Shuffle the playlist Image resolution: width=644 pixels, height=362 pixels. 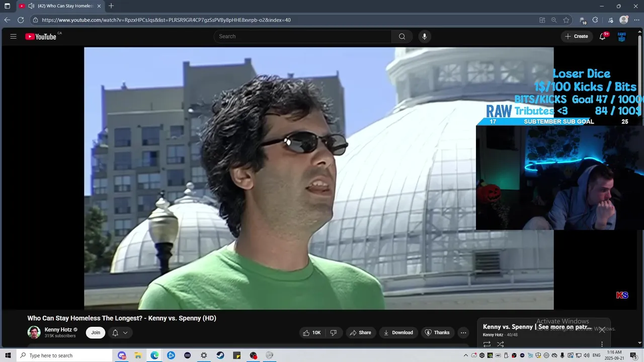tap(500, 344)
